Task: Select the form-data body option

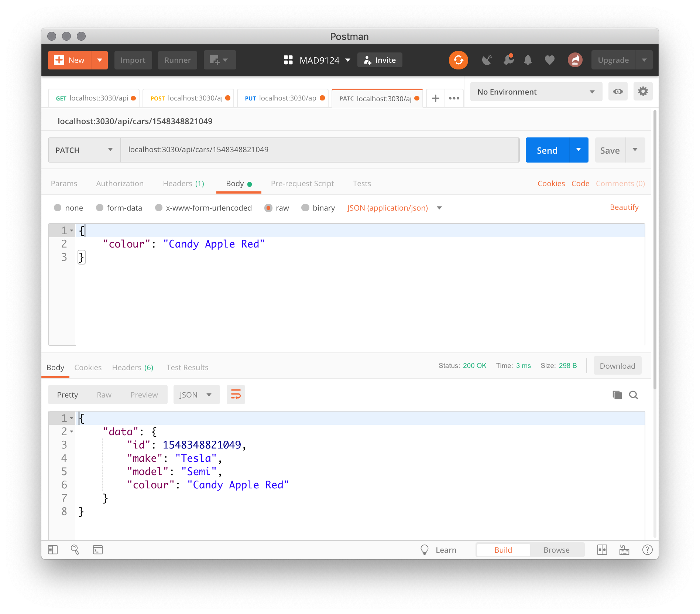Action: pyautogui.click(x=100, y=208)
